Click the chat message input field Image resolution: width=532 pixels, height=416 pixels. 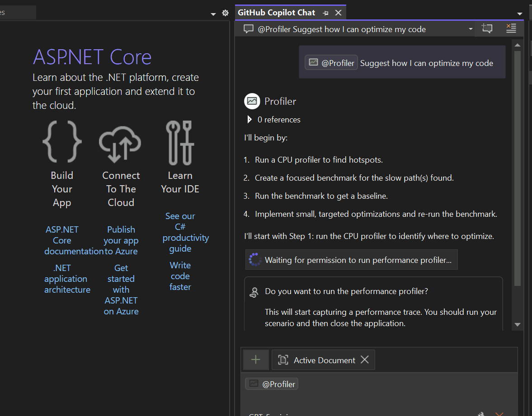[379, 395]
